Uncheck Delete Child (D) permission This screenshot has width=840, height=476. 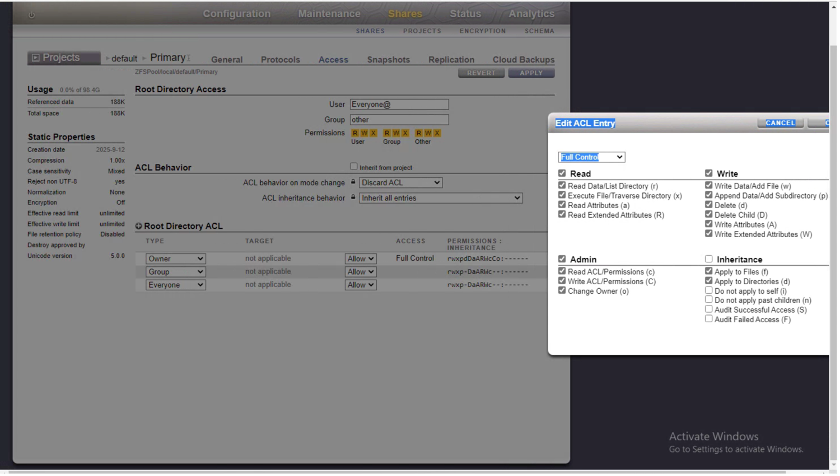[x=709, y=214]
